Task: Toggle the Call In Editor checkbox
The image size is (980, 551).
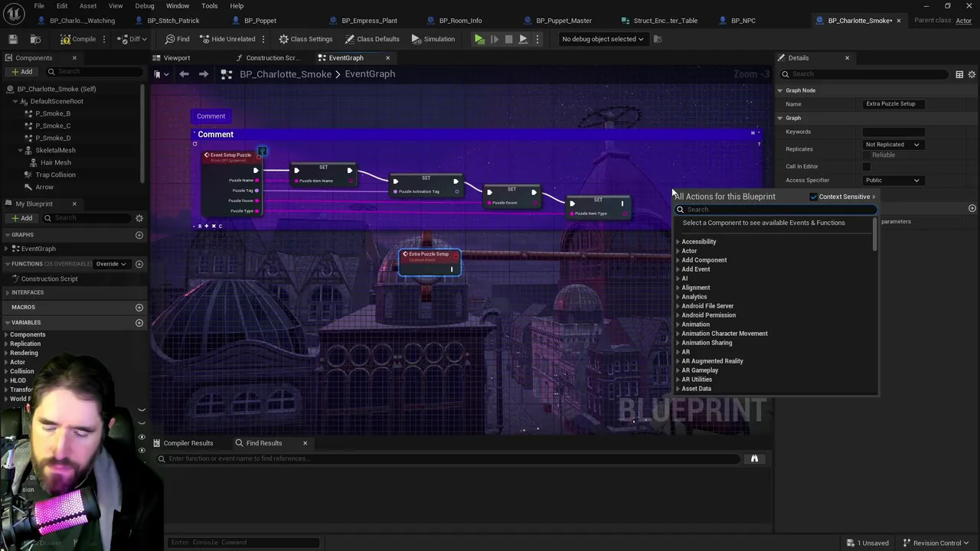Action: [866, 166]
